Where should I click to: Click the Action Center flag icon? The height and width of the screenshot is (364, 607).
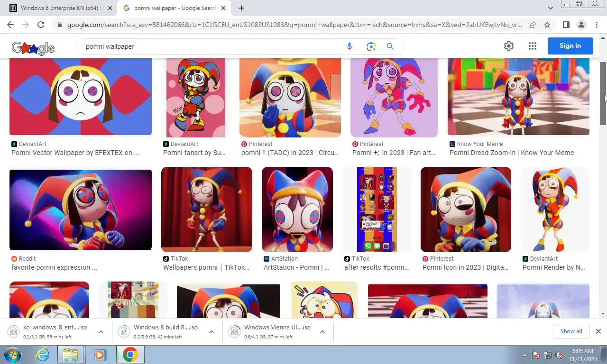click(x=536, y=355)
